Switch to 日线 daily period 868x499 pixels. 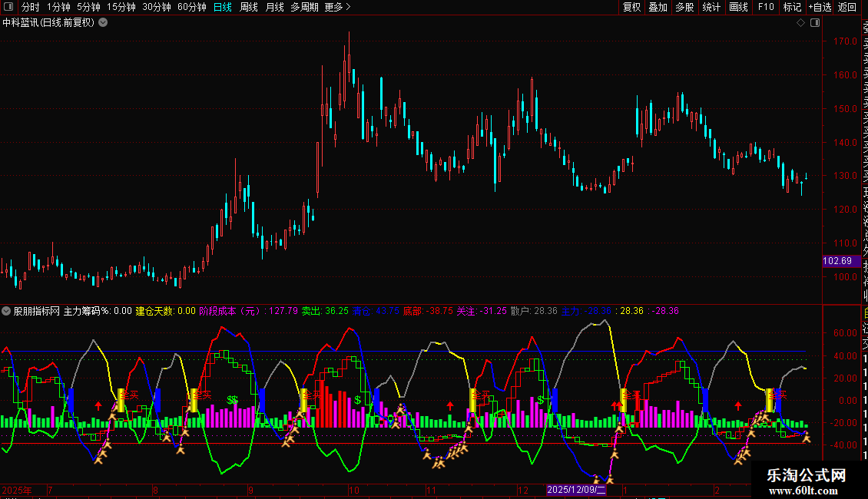click(x=222, y=7)
